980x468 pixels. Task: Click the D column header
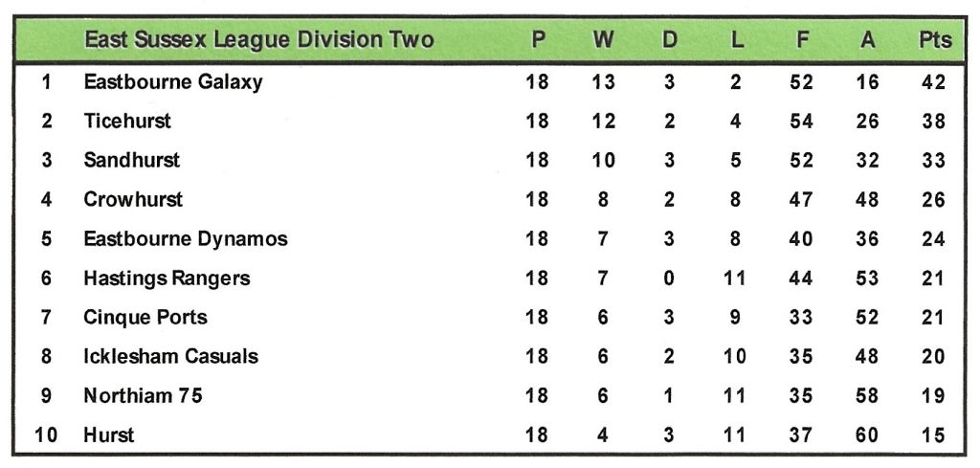669,39
